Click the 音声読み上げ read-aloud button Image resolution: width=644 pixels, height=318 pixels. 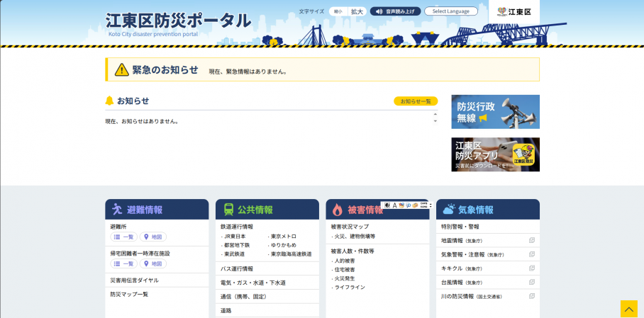pos(395,11)
